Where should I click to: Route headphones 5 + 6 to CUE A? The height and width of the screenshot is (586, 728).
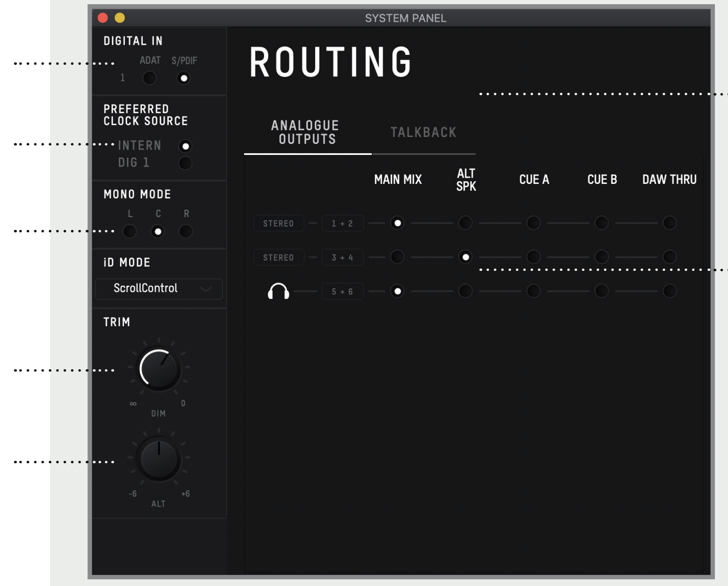pos(533,291)
